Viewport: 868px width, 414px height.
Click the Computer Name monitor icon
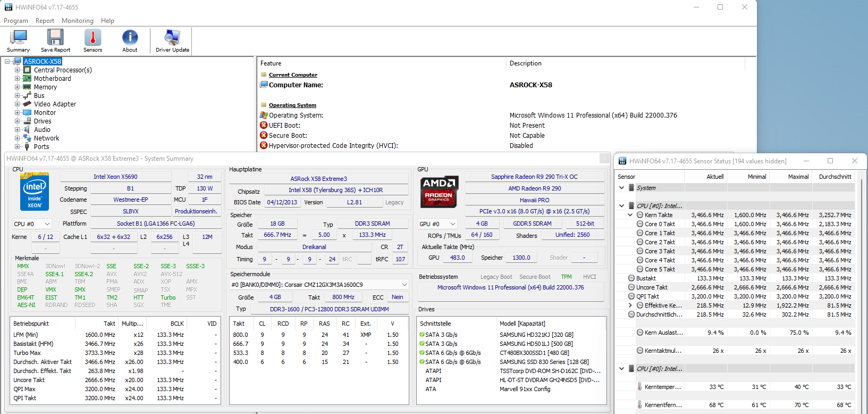[x=264, y=85]
